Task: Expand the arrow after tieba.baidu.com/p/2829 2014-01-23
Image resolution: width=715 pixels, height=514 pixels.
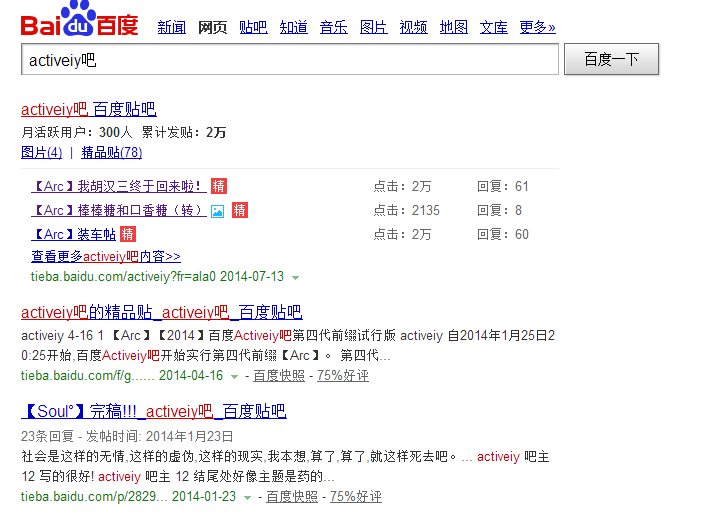Action: [x=247, y=498]
